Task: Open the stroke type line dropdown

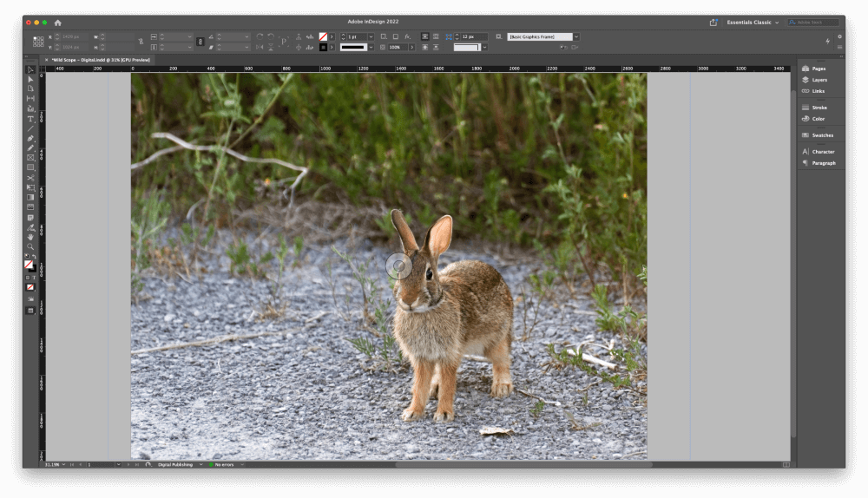Action: (371, 48)
